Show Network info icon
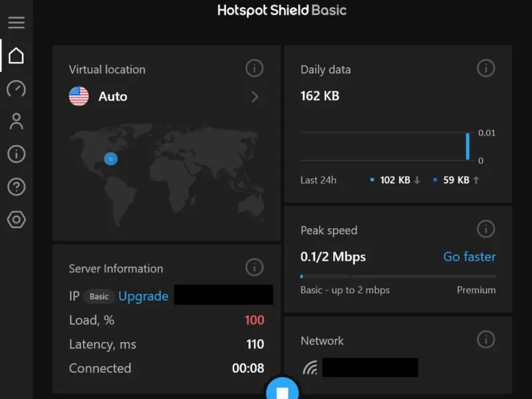 (x=485, y=339)
